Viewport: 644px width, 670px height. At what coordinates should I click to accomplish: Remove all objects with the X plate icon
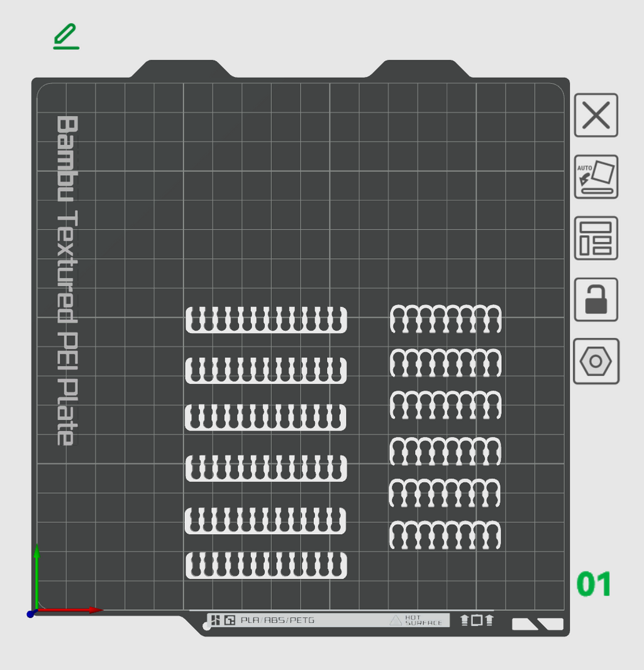coord(596,116)
